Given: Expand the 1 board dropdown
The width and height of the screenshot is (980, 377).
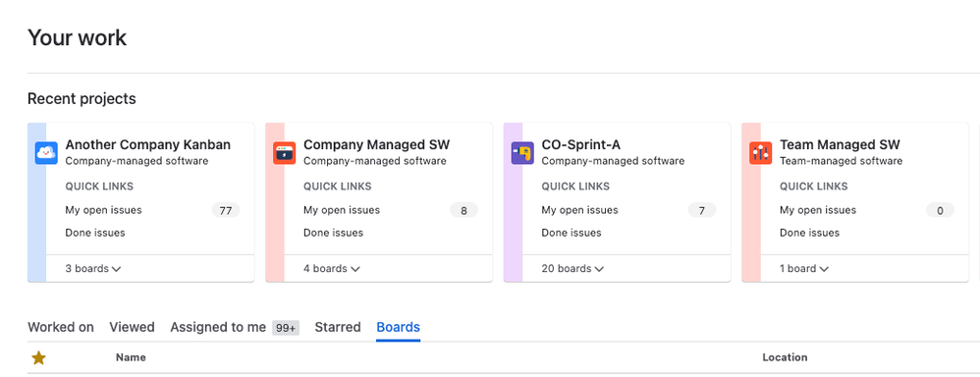Looking at the screenshot, I should pos(804,269).
